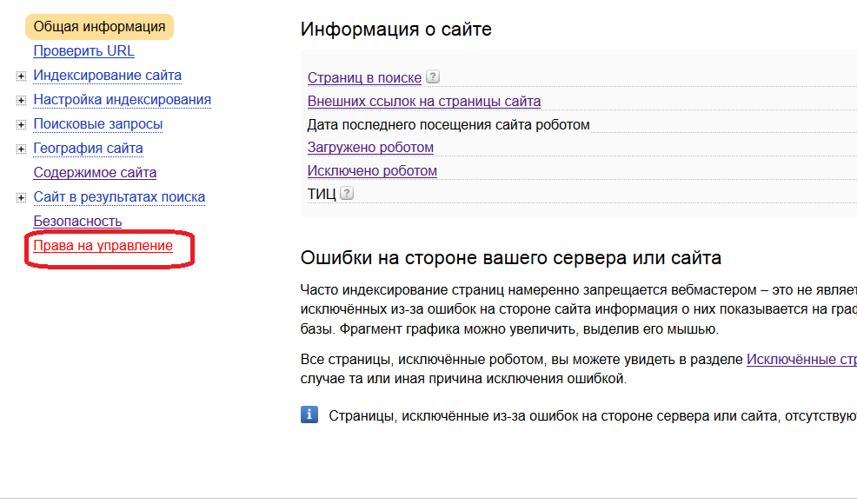The height and width of the screenshot is (504, 857).
Task: Open the Содержимое сайта section
Action: (94, 172)
